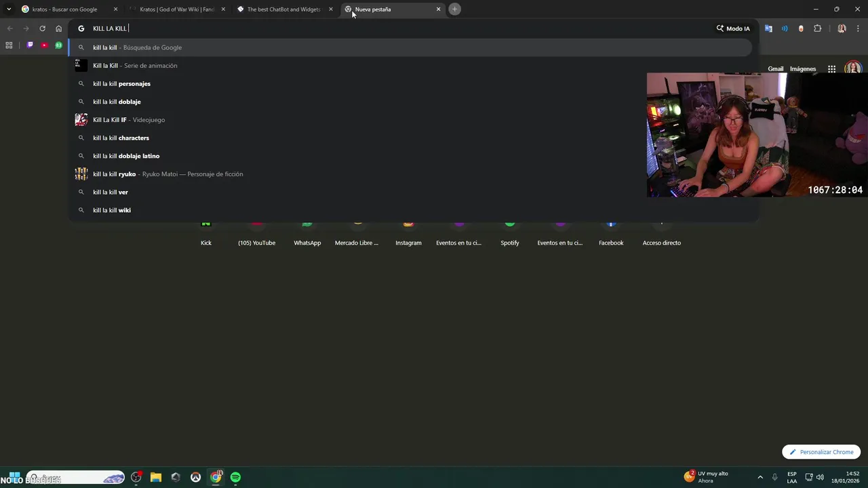Open the Imágenes link
868x488 pixels.
pos(803,69)
